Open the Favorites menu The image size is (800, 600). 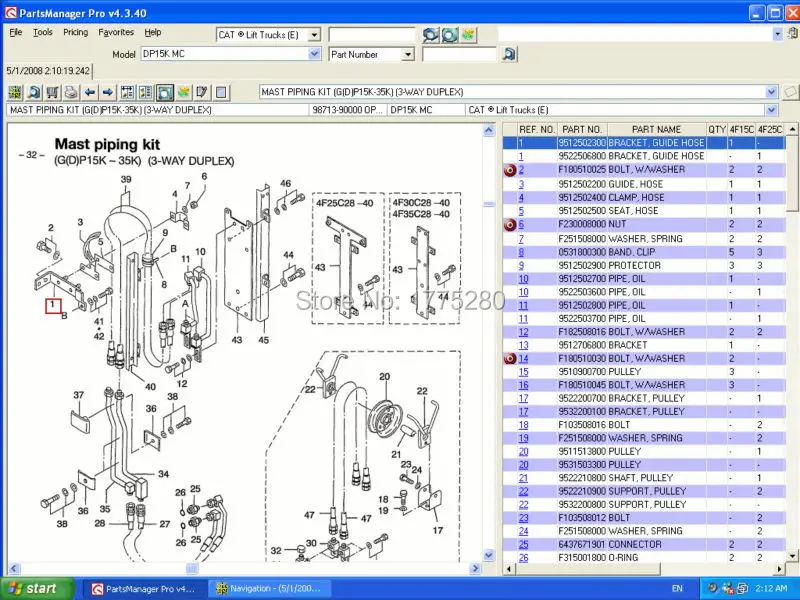[x=116, y=32]
